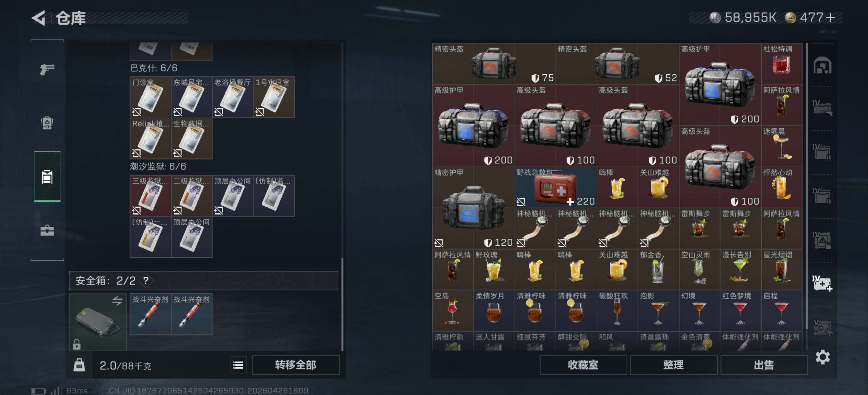Toggle the list view button
Screen dimensions: 868x395
(238, 365)
